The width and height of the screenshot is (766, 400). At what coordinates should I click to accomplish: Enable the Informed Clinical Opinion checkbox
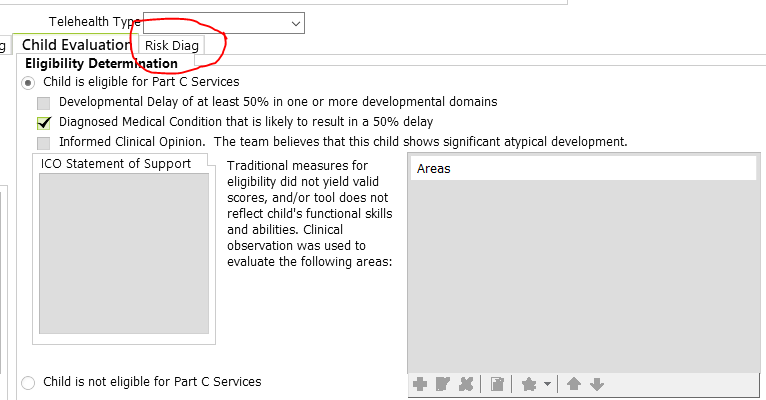coord(44,143)
